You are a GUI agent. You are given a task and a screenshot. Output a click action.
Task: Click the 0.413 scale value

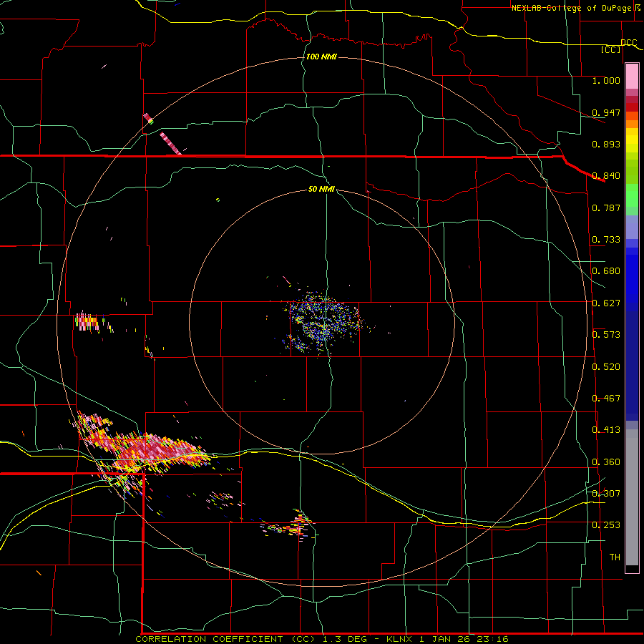pos(606,430)
